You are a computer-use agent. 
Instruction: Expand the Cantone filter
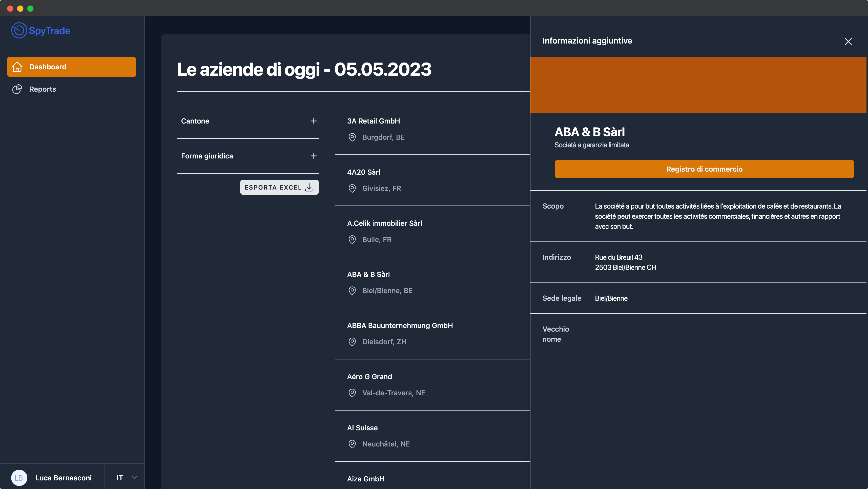click(313, 121)
